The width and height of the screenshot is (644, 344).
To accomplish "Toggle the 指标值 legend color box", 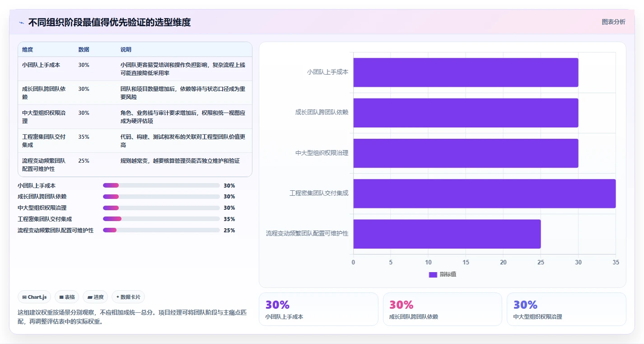I will coord(433,274).
